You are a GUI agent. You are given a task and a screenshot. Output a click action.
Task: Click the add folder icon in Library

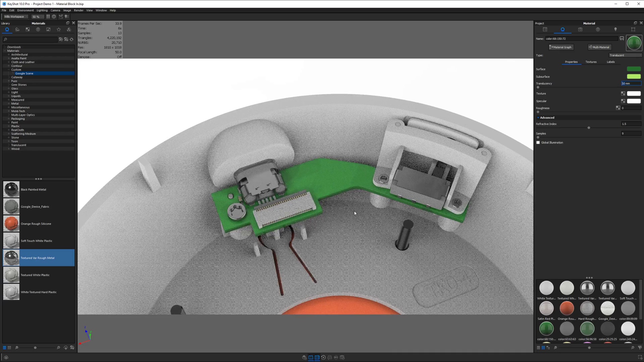click(x=61, y=39)
